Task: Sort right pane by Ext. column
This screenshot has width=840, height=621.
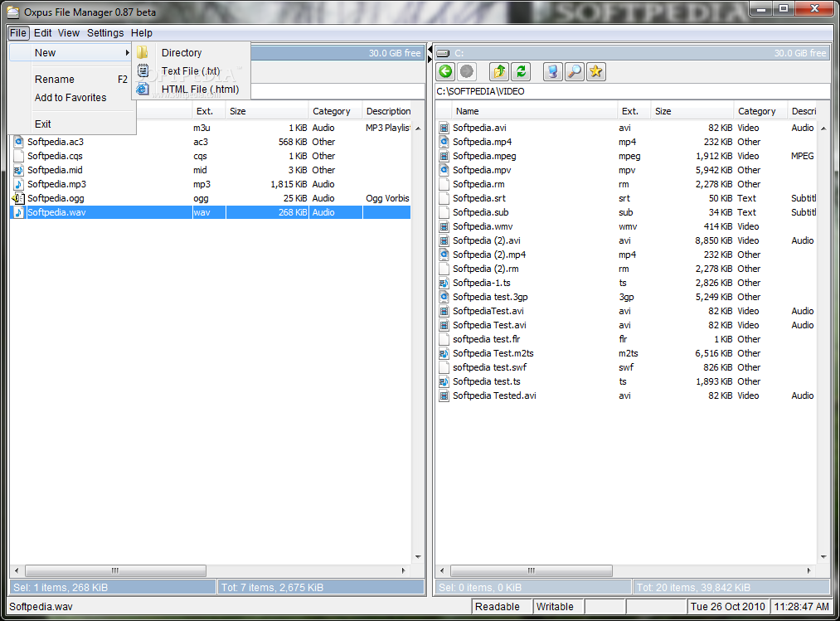Action: [634, 111]
